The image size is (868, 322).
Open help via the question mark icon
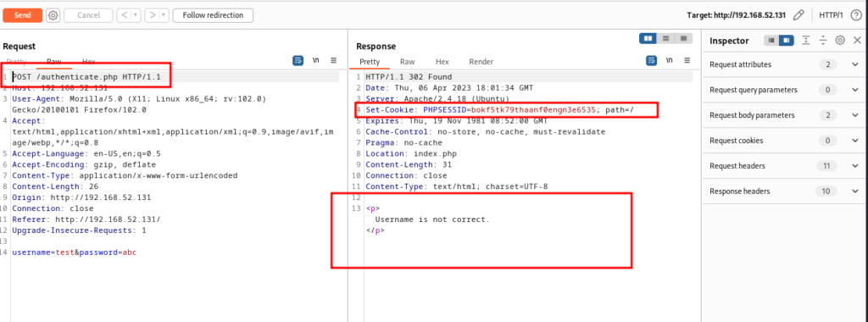pos(855,15)
